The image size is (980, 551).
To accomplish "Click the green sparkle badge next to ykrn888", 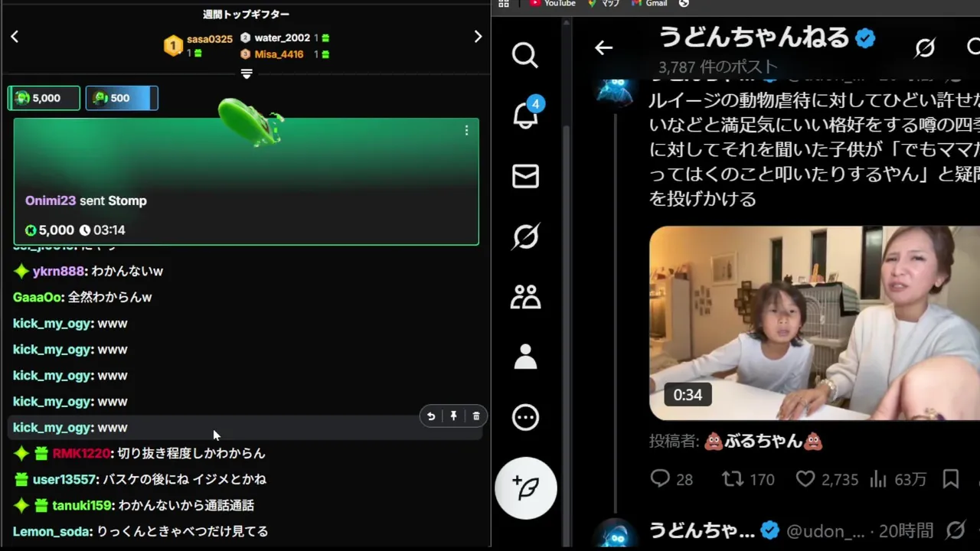I will [21, 271].
